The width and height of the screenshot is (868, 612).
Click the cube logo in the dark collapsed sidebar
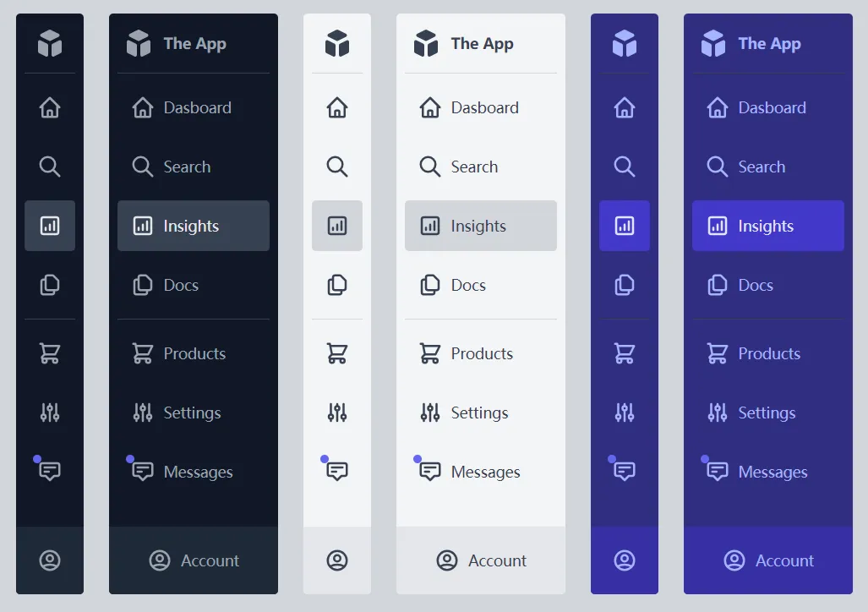(50, 43)
